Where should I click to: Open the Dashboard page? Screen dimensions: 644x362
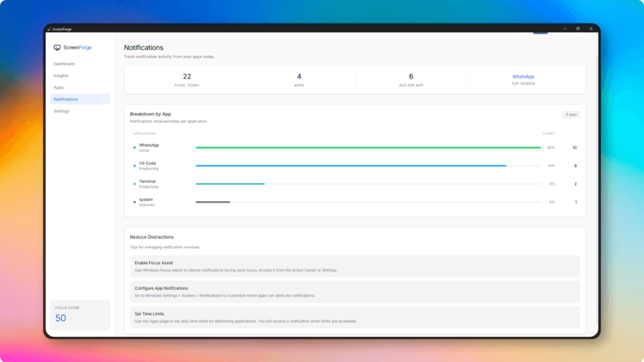coord(65,63)
